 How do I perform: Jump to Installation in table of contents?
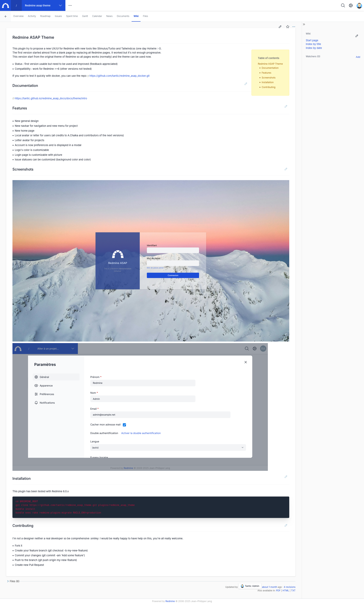click(267, 82)
